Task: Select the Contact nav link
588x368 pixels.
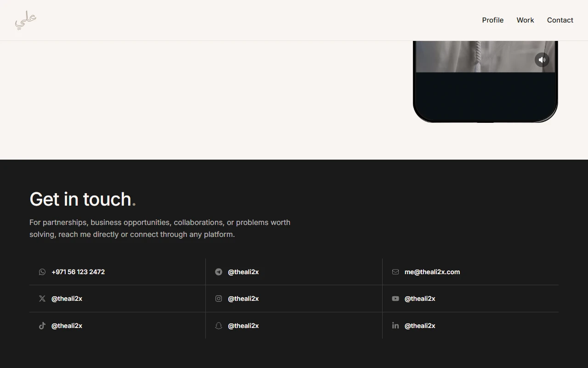Action: coord(560,20)
